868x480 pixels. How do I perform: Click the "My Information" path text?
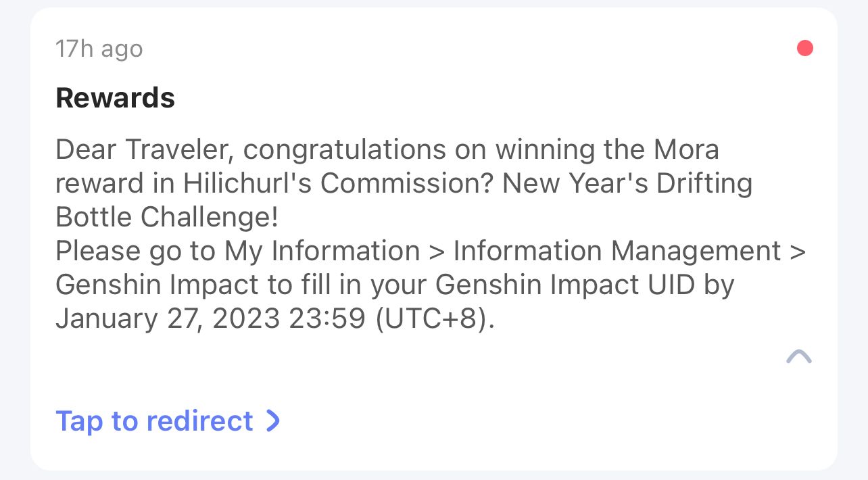tap(322, 251)
